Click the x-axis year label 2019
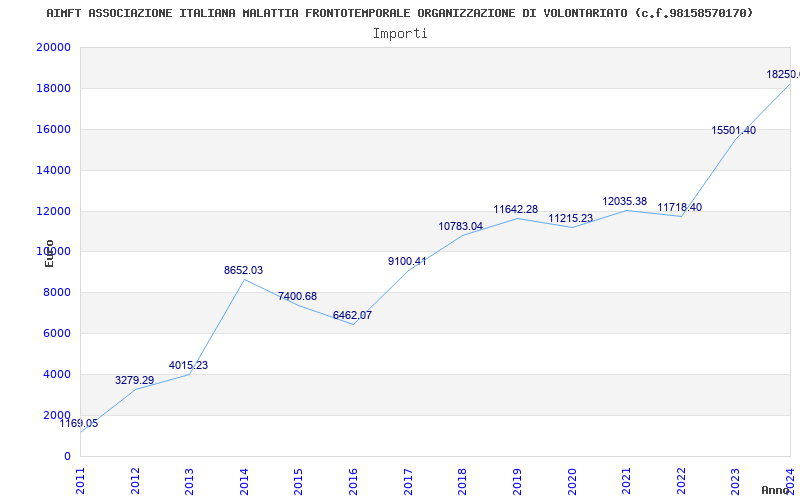 point(517,482)
